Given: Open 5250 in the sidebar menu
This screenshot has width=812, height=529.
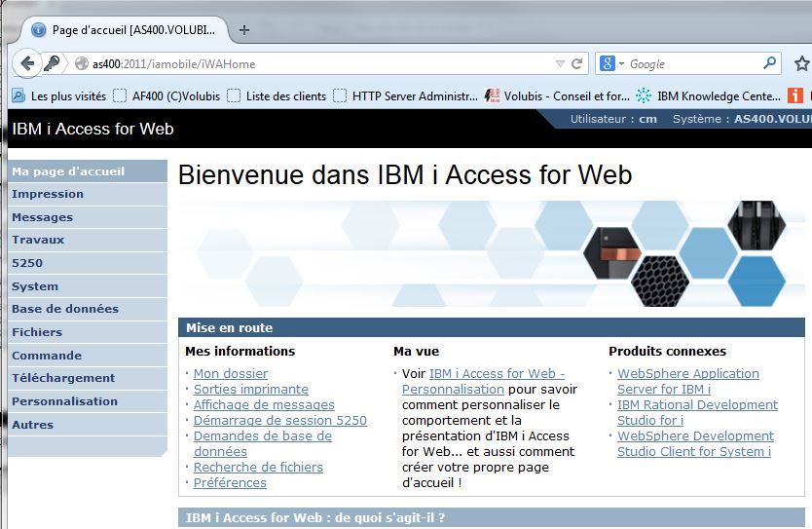Looking at the screenshot, I should tap(88, 263).
